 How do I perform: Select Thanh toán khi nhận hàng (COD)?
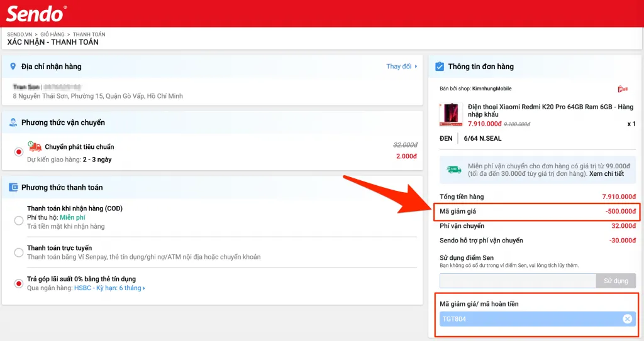pos(18,220)
